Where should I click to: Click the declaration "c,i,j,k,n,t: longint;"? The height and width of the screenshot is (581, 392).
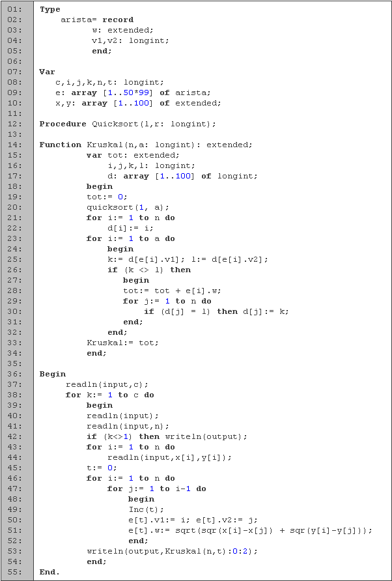pyautogui.click(x=109, y=82)
